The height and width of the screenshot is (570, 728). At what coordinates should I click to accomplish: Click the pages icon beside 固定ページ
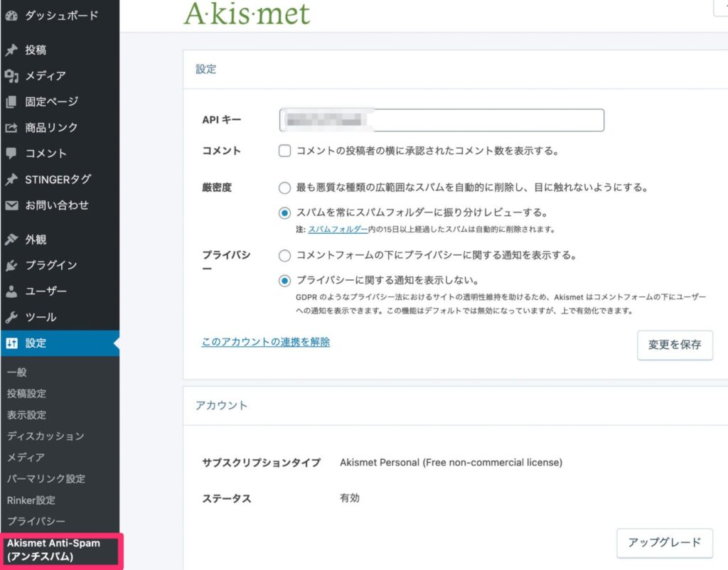[x=11, y=102]
